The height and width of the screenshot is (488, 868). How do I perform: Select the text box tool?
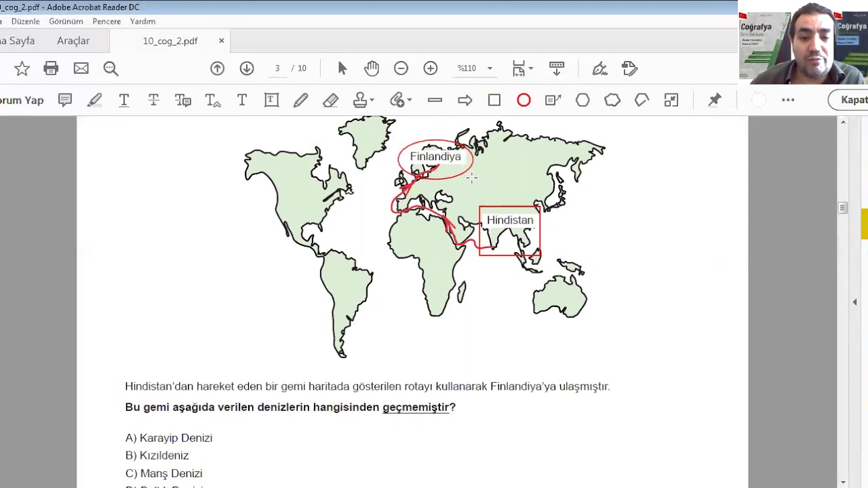(x=271, y=100)
